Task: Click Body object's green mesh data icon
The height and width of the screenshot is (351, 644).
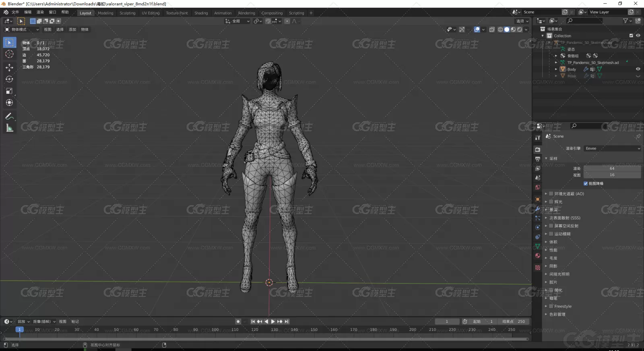Action: click(x=600, y=69)
